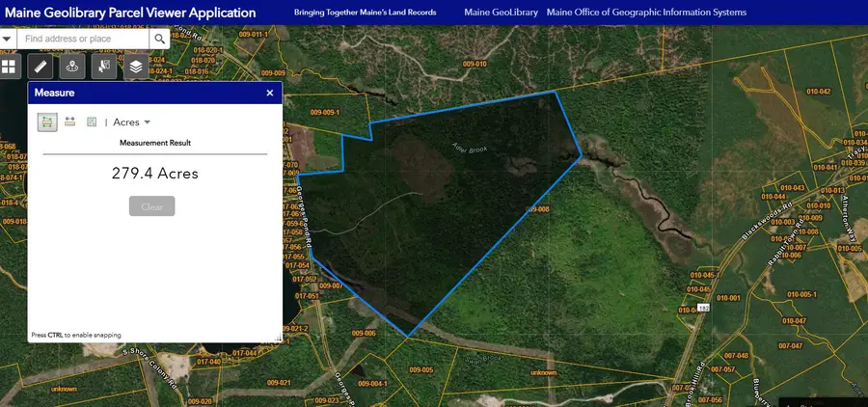868x407 pixels.
Task: Open the Layer List stack icon
Action: pyautogui.click(x=135, y=67)
